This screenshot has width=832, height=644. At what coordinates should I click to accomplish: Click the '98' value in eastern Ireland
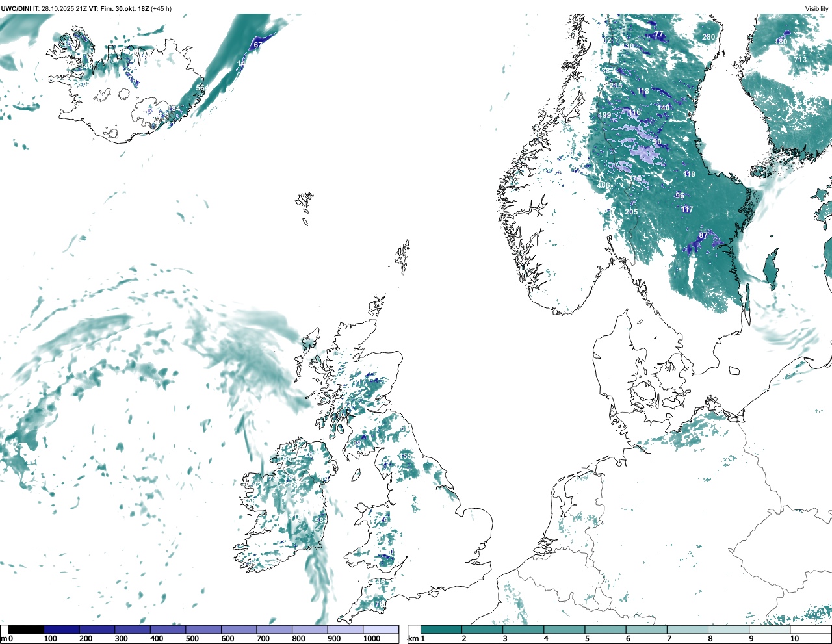pyautogui.click(x=319, y=521)
